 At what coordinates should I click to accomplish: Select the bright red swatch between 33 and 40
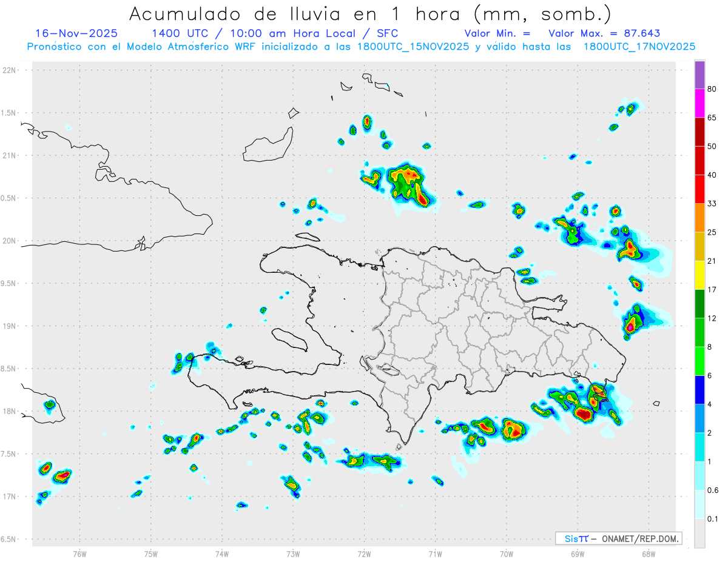(x=699, y=189)
